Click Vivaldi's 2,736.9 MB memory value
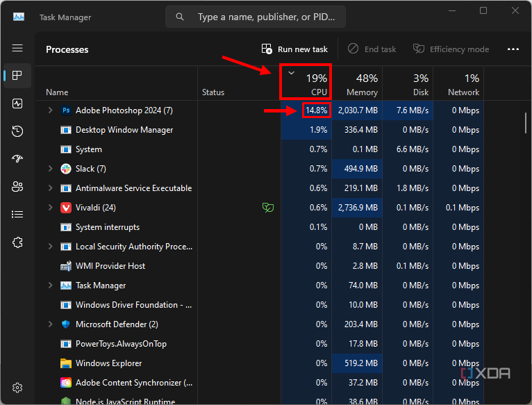The height and width of the screenshot is (405, 532). point(358,208)
